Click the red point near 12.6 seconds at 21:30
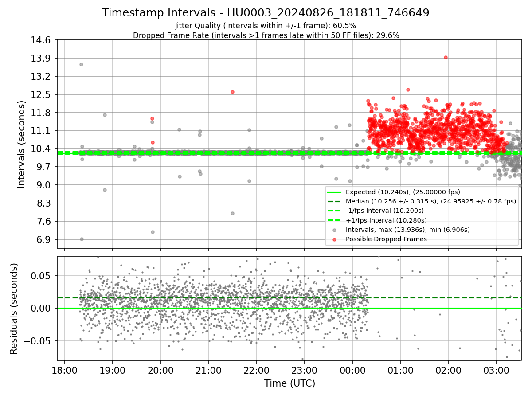Viewport: 532px width, 399px height. [x=232, y=92]
